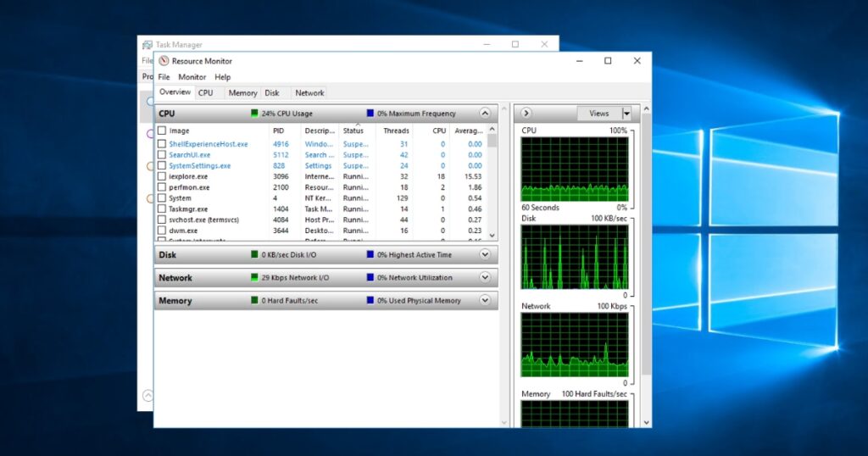Sort by the Average CPU column header
This screenshot has height=456, width=868.
click(468, 131)
